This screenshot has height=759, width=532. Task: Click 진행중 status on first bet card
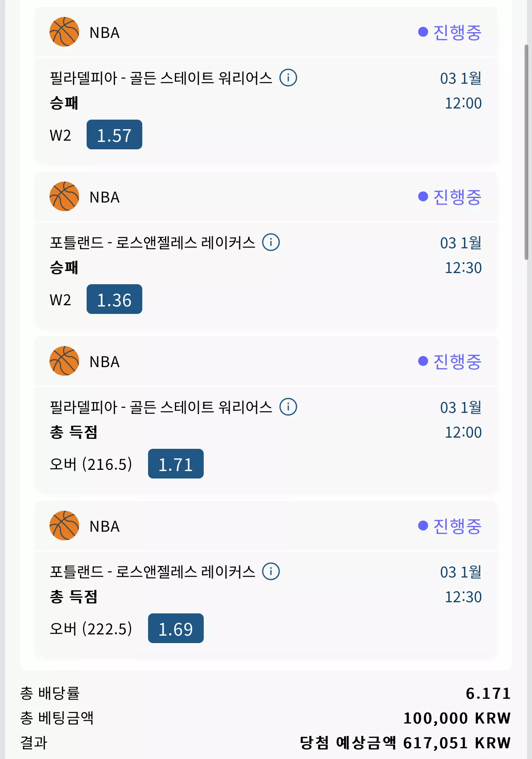(x=450, y=32)
